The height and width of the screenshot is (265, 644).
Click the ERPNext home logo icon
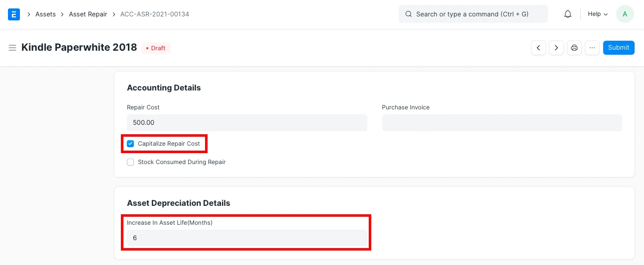pyautogui.click(x=14, y=14)
